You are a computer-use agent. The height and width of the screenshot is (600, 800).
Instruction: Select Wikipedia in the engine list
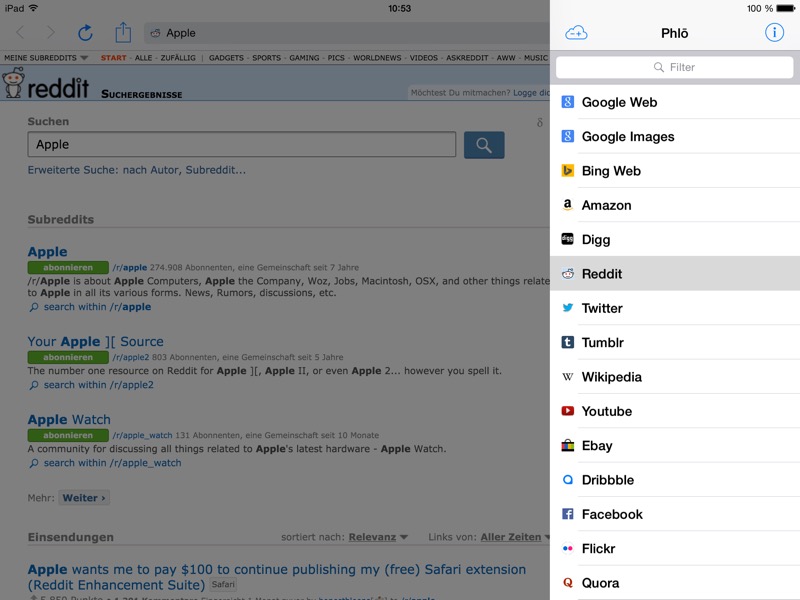click(x=611, y=377)
